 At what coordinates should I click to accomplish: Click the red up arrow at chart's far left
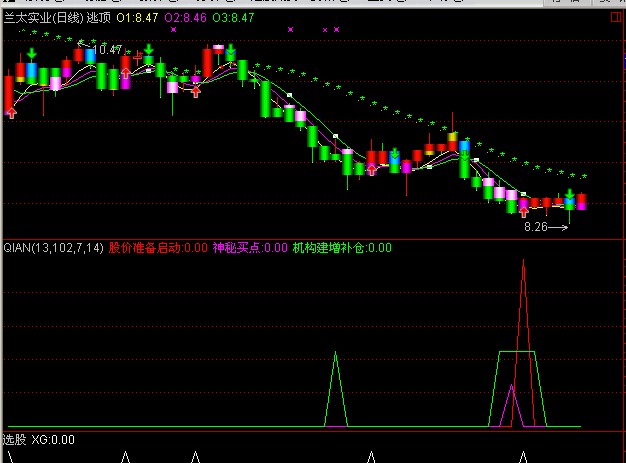[x=11, y=113]
